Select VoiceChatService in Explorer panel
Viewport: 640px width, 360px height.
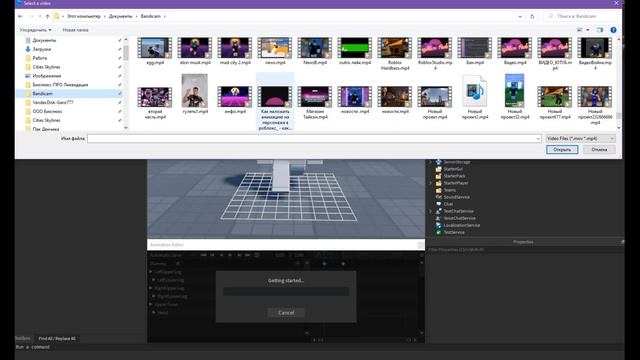point(459,218)
